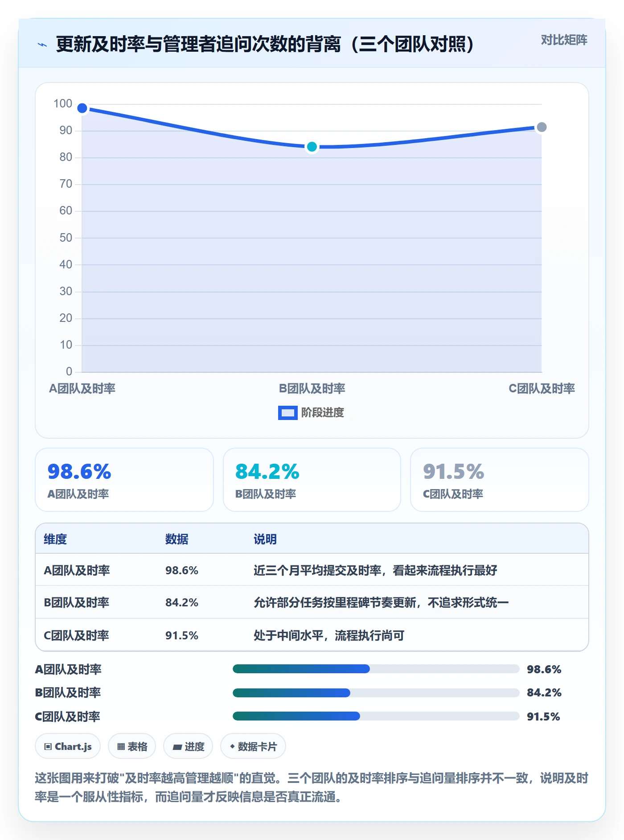The width and height of the screenshot is (624, 840).
Task: Click the C团队及时率 progress bar
Action: tap(376, 716)
